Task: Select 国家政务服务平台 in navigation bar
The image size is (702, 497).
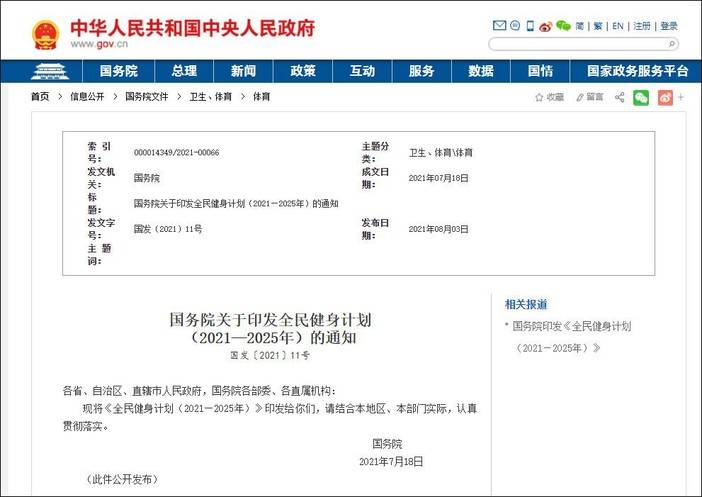Action: coord(637,71)
